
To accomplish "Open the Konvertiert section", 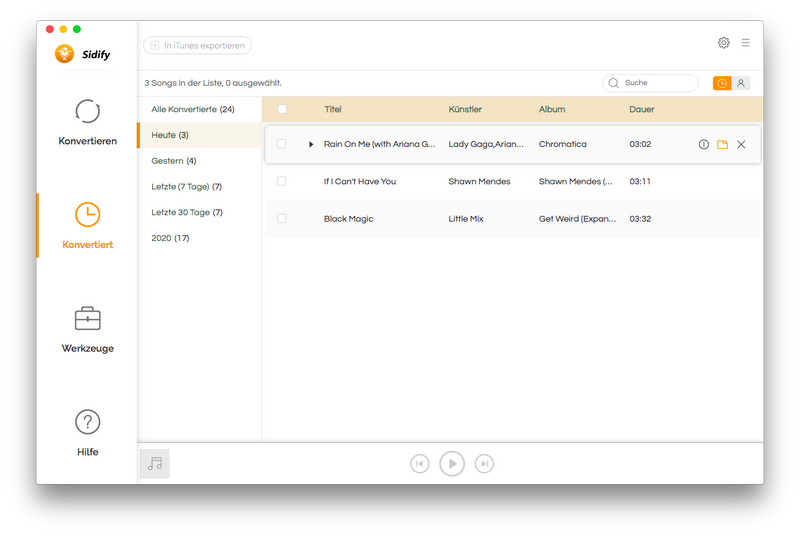I will [88, 226].
